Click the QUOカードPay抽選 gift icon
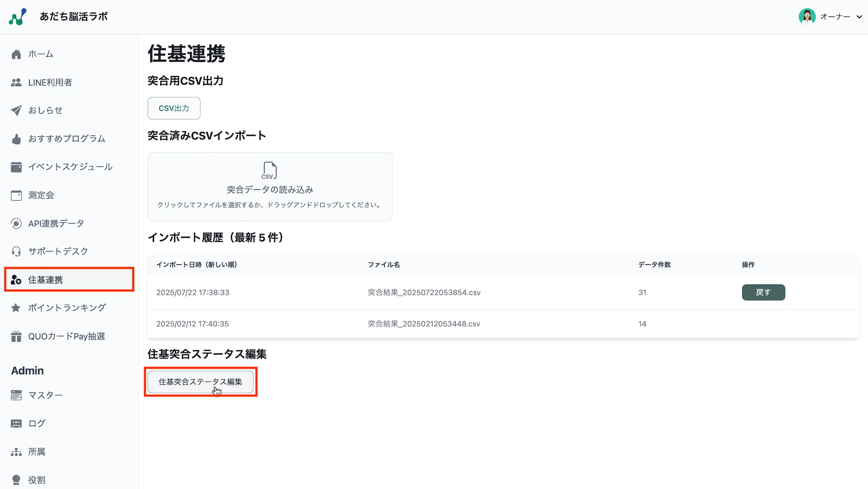 click(x=16, y=337)
